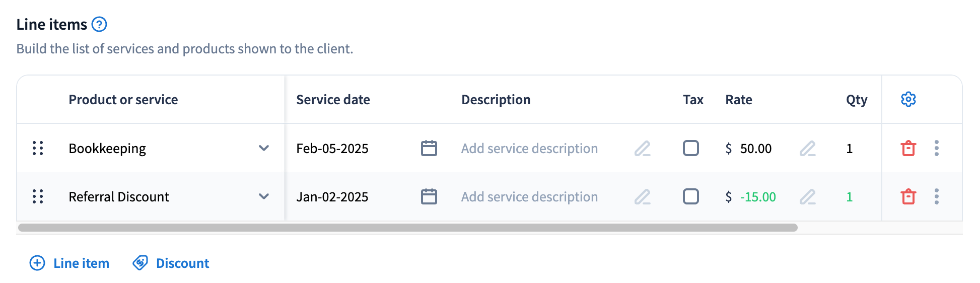Open table column settings gear icon

pos(908,99)
